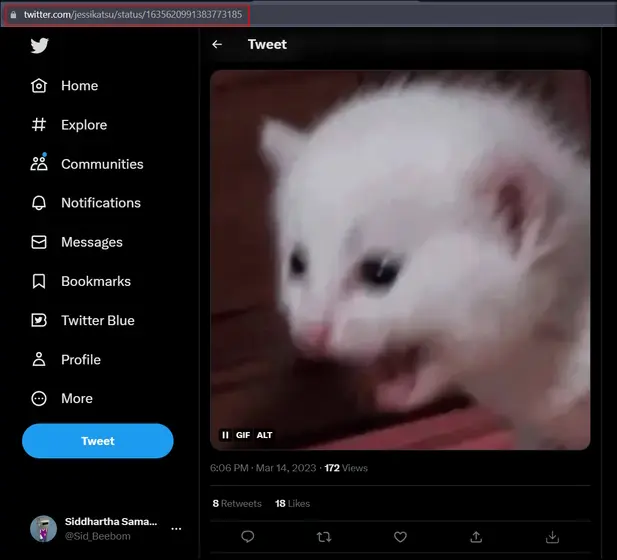Show the ALT description badge on GIF
This screenshot has height=560, width=617.
(x=264, y=435)
